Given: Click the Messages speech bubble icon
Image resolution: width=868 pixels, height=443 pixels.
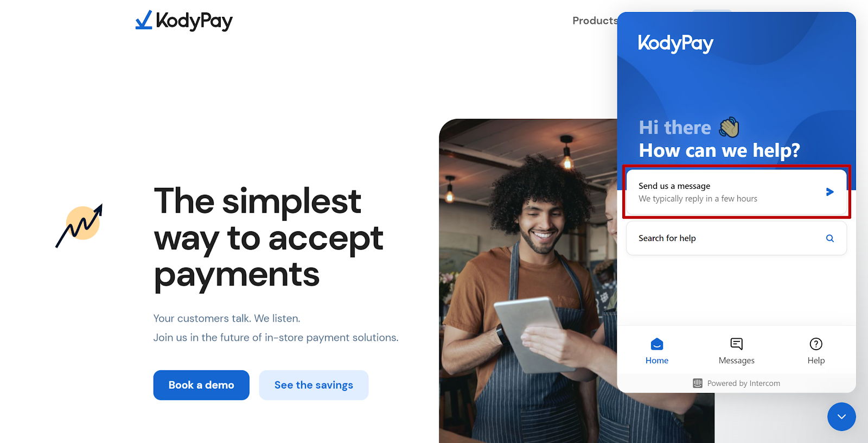Looking at the screenshot, I should (x=736, y=344).
